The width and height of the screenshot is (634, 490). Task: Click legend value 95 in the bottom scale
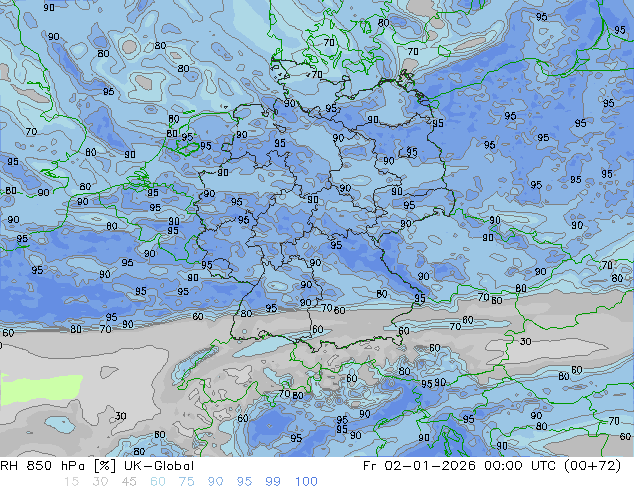pyautogui.click(x=244, y=482)
